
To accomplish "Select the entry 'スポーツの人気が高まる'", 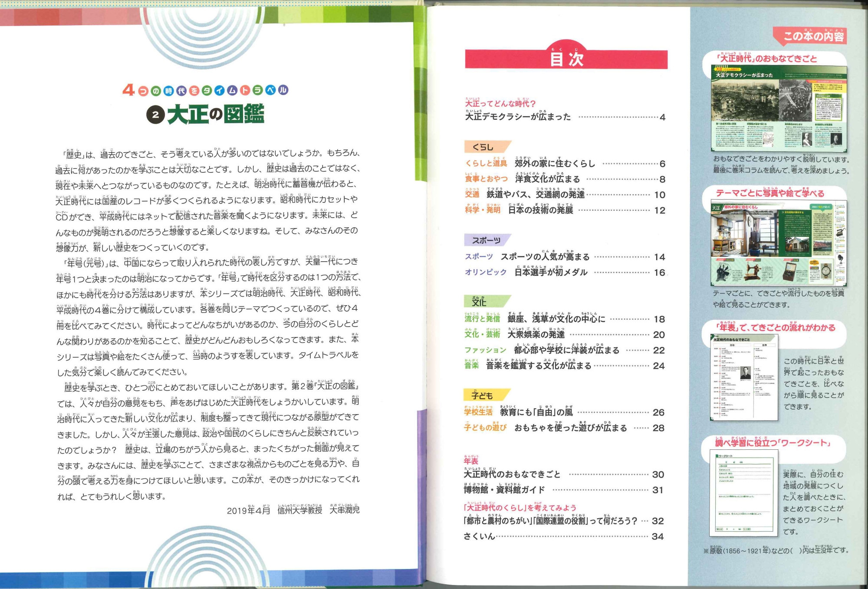I will point(545,256).
